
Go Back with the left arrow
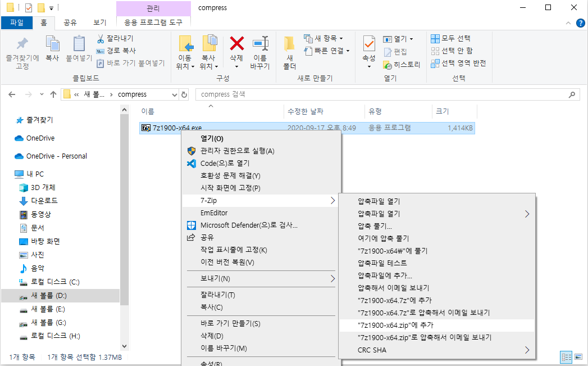(12, 94)
